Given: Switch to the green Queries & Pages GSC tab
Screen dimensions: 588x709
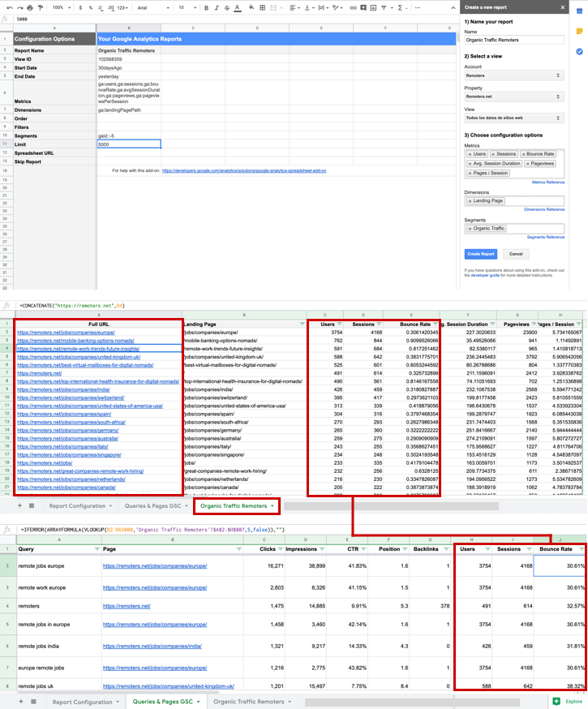Looking at the screenshot, I should click(x=166, y=702).
